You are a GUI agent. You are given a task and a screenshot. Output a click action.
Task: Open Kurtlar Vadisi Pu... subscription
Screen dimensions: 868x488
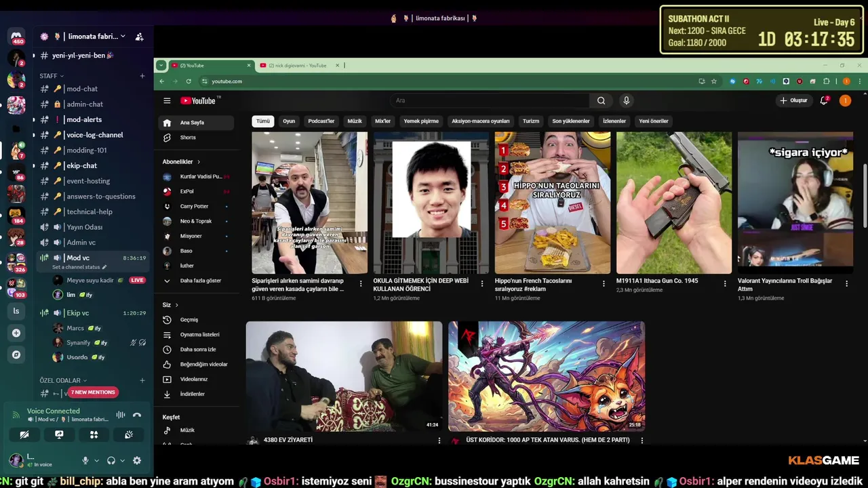point(197,176)
